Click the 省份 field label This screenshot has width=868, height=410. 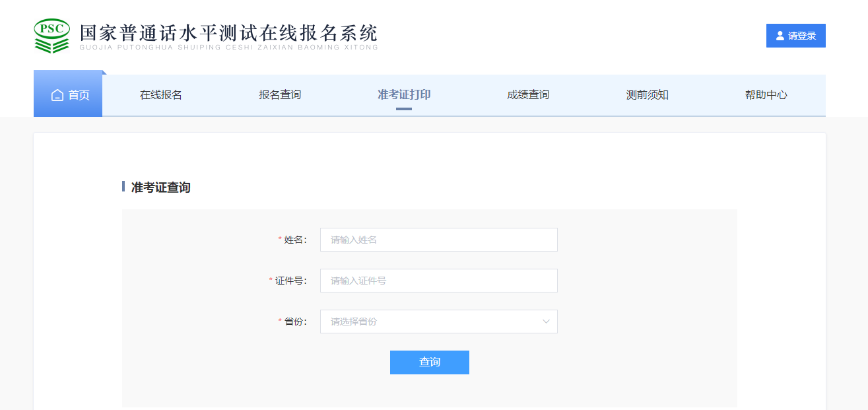click(x=294, y=322)
